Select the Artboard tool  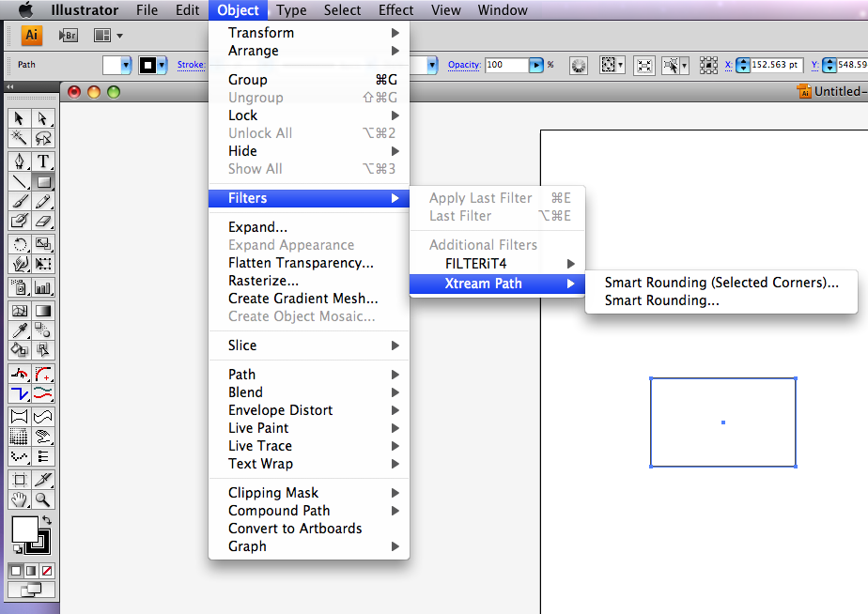(x=20, y=480)
